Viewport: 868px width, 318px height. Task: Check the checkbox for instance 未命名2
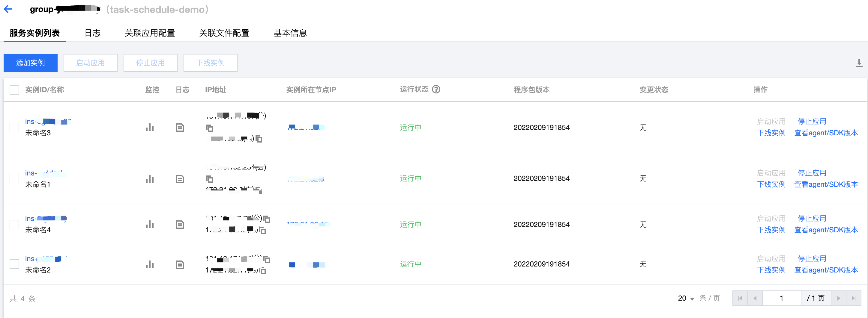point(14,264)
